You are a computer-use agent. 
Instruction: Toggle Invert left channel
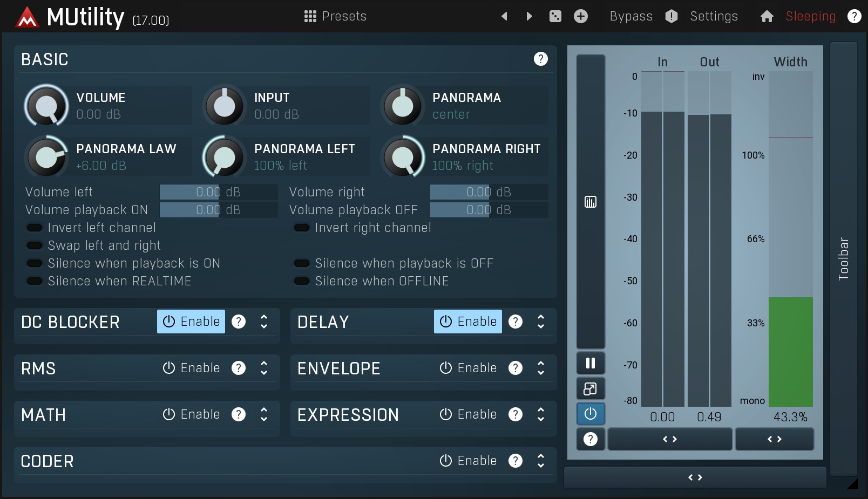35,228
